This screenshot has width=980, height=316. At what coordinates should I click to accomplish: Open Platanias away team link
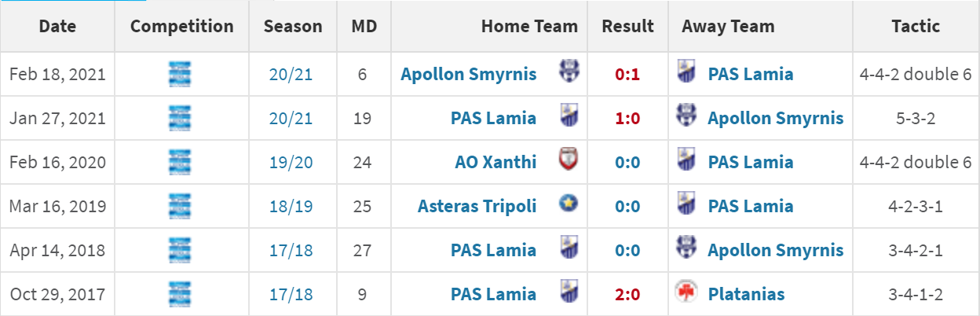[x=746, y=295]
